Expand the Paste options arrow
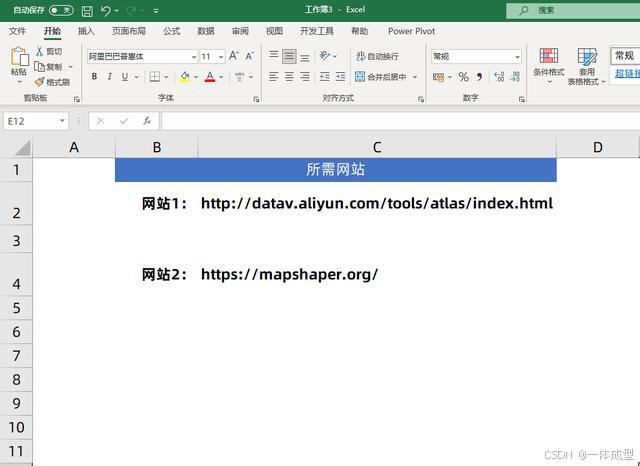This screenshot has width=640, height=466. click(19, 82)
